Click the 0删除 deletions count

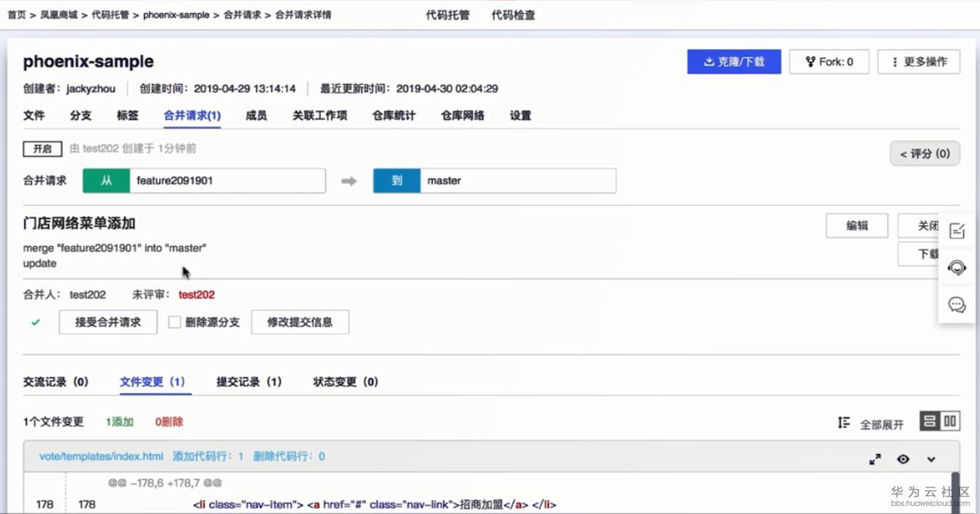coord(169,422)
